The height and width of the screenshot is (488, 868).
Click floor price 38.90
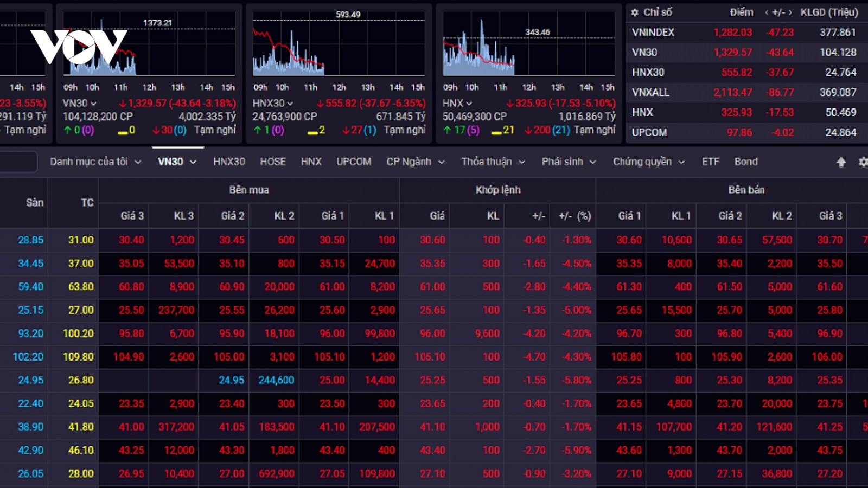click(30, 427)
